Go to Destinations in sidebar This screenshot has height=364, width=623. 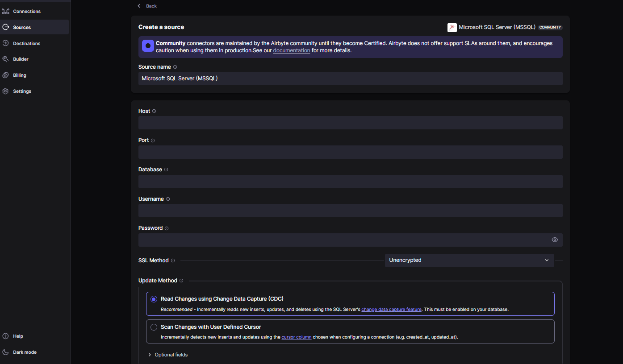(27, 43)
